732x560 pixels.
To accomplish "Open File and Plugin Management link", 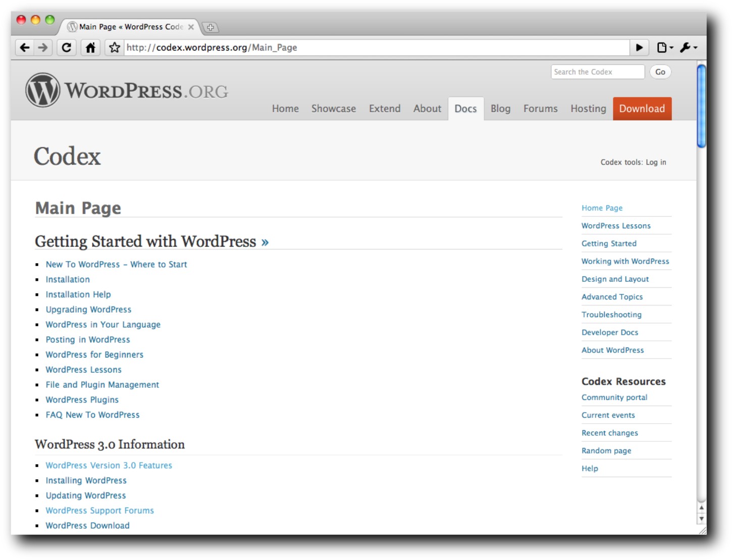I will [102, 385].
